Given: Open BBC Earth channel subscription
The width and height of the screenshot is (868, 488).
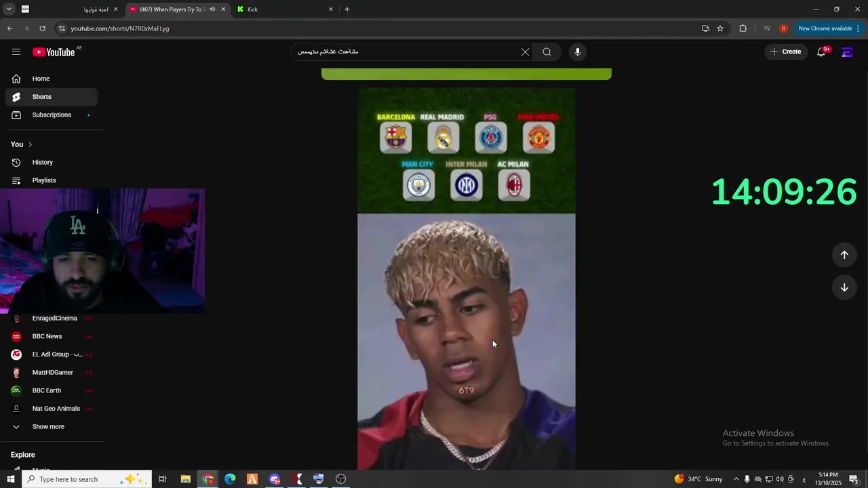Looking at the screenshot, I should click(x=51, y=390).
